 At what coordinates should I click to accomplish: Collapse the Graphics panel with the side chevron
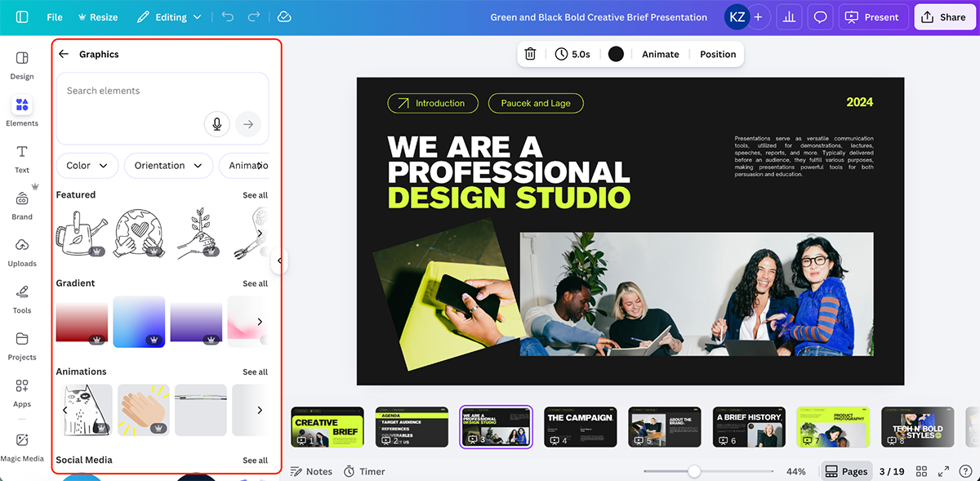(280, 261)
